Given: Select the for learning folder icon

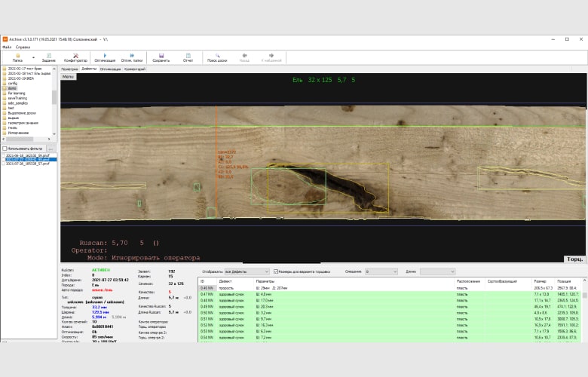Looking at the screenshot, I should tap(5, 93).
